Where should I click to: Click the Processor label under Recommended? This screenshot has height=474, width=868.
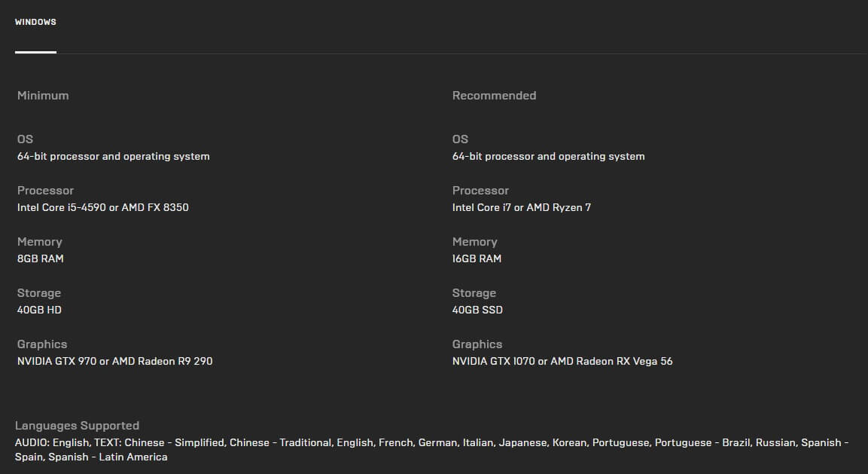[480, 191]
